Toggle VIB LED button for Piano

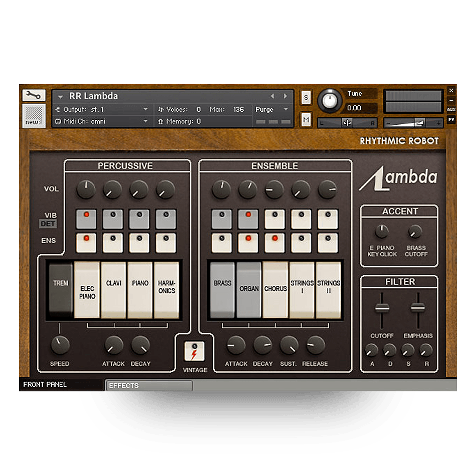pos(139,219)
